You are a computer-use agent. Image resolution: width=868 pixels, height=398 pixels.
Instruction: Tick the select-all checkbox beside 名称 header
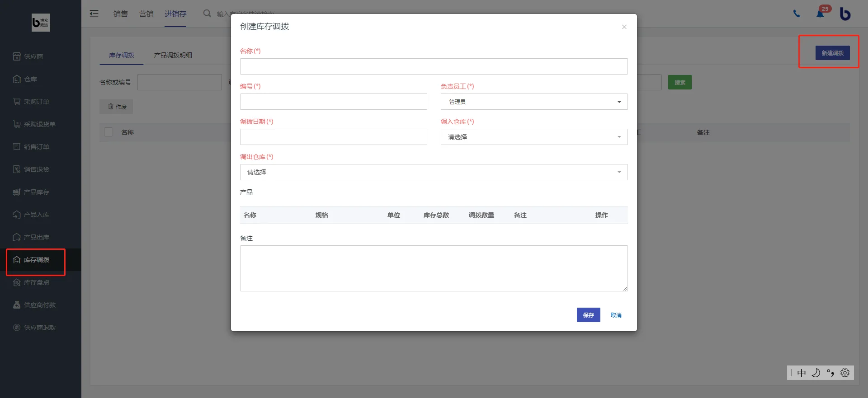point(108,132)
